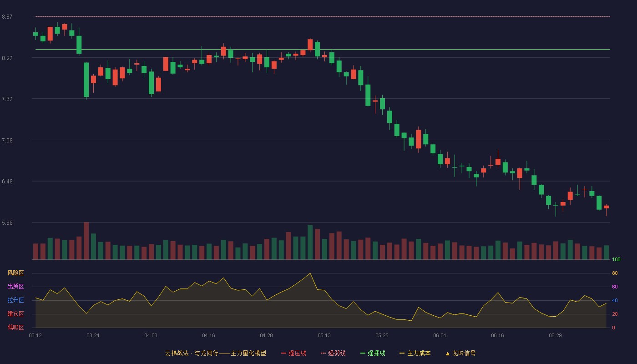637x364 pixels.
Task: Click the green dash icon beside 强撑线
Action: coord(363,353)
